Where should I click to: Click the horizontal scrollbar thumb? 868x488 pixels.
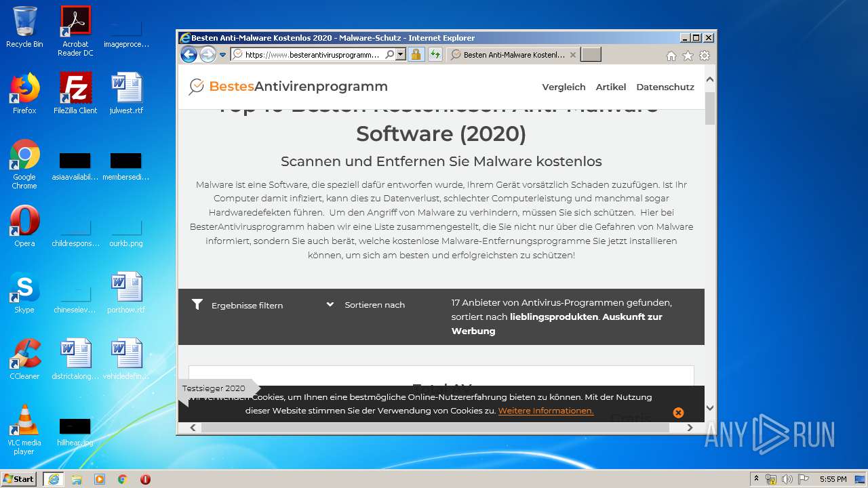click(x=435, y=428)
